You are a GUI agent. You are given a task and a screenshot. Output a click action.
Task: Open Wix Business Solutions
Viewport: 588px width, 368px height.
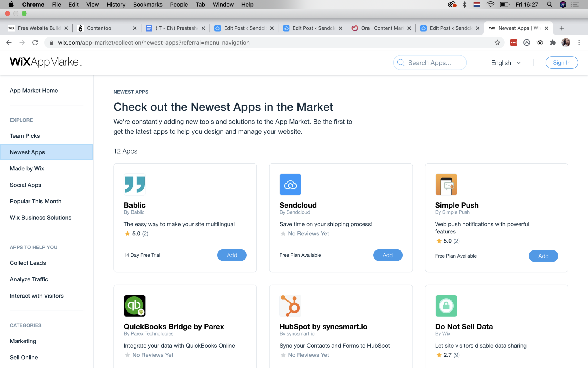pos(40,218)
